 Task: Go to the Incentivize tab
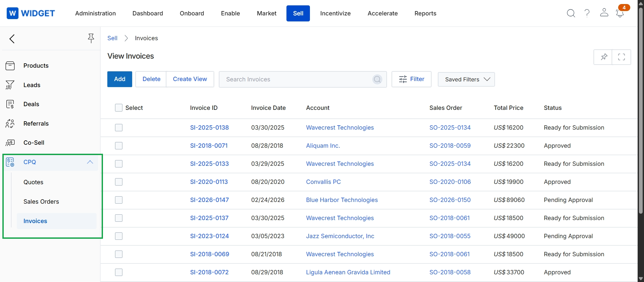click(335, 13)
